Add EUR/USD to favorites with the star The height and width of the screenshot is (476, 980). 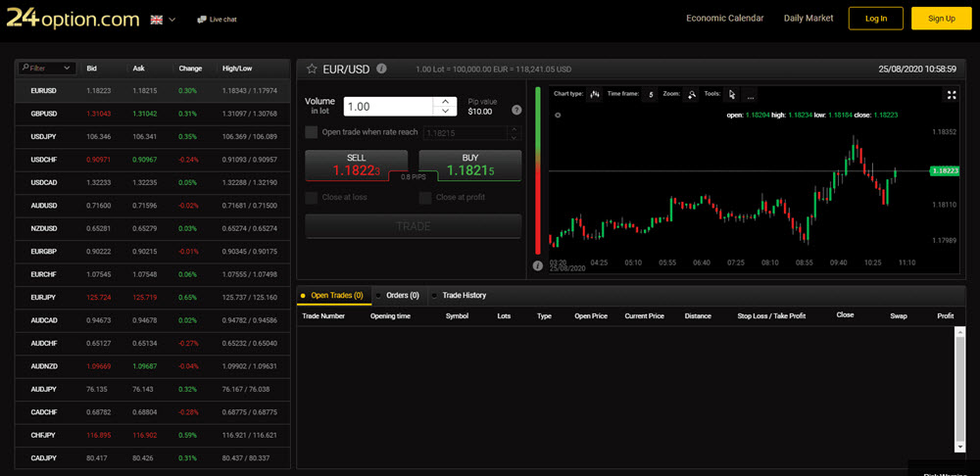[x=312, y=69]
